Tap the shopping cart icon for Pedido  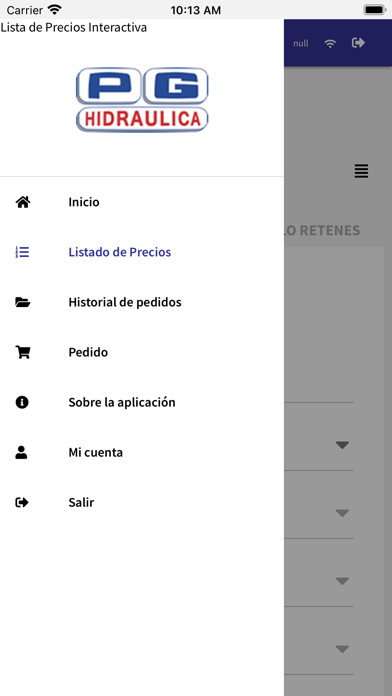[23, 352]
